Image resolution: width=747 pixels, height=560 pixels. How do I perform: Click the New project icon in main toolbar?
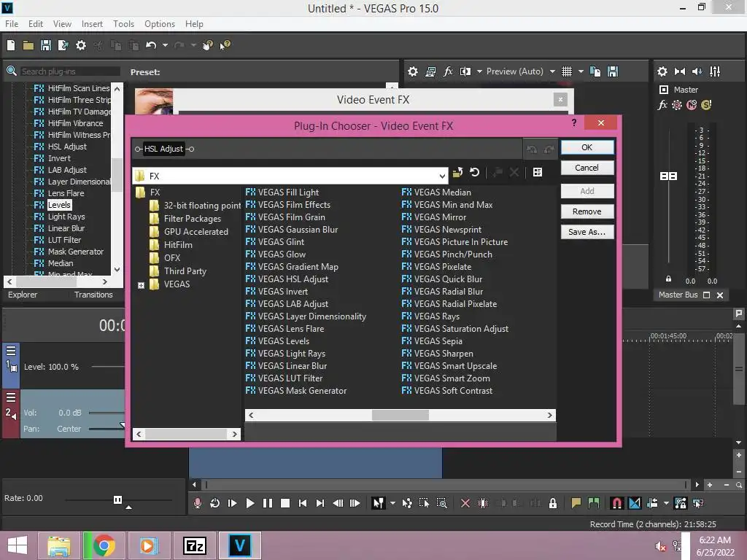pyautogui.click(x=11, y=45)
